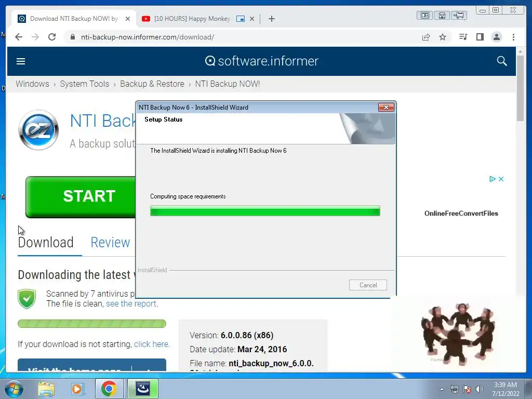Click the dancing monkeys picture-in-picture video
This screenshot has height=399, width=532.
coord(459,334)
